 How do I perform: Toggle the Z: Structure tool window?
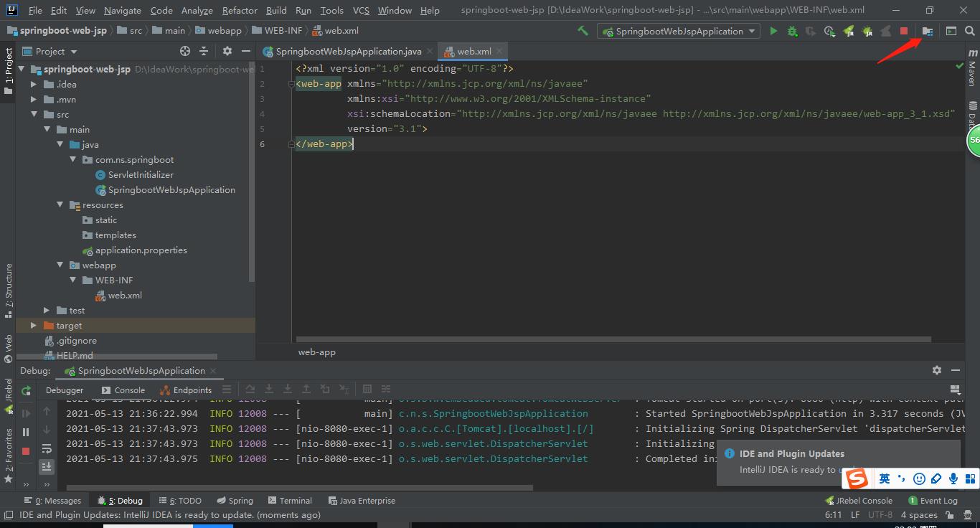click(x=9, y=291)
